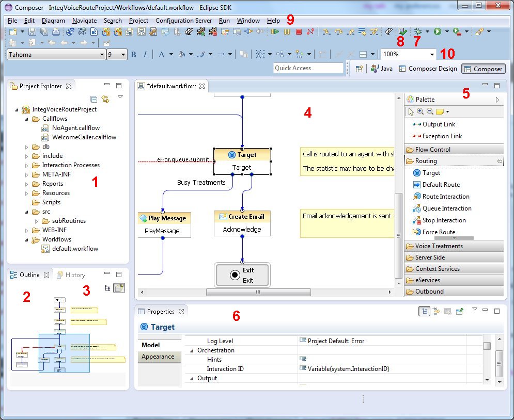This screenshot has height=420, width=514.
Task: Open the 100% zoom dropdown
Action: (x=432, y=54)
